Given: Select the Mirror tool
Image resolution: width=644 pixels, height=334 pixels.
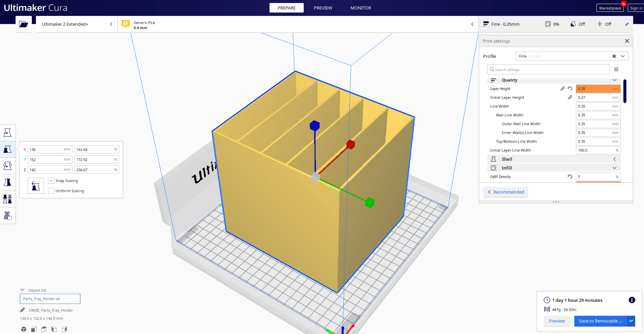Looking at the screenshot, I should pyautogui.click(x=8, y=182).
